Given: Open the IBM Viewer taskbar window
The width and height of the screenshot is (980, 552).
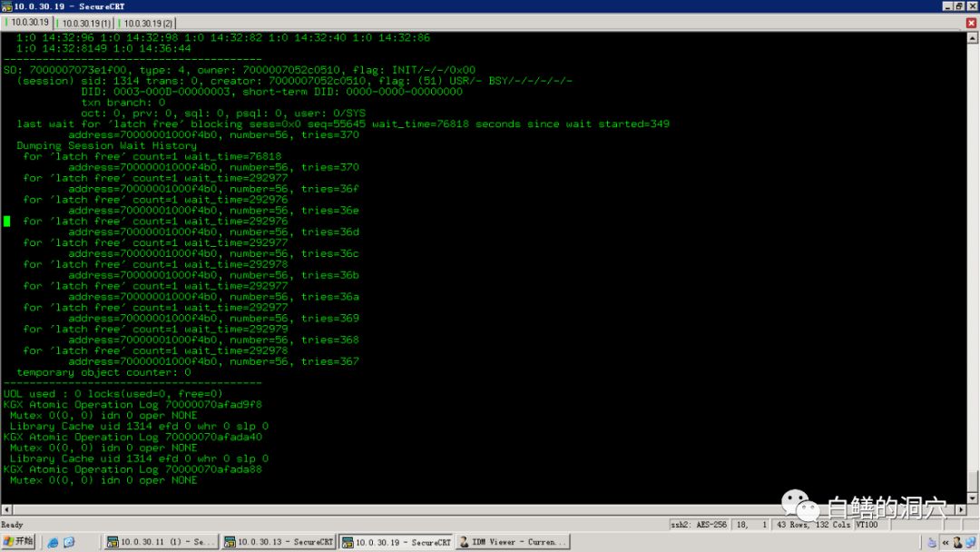Looking at the screenshot, I should coord(513,542).
